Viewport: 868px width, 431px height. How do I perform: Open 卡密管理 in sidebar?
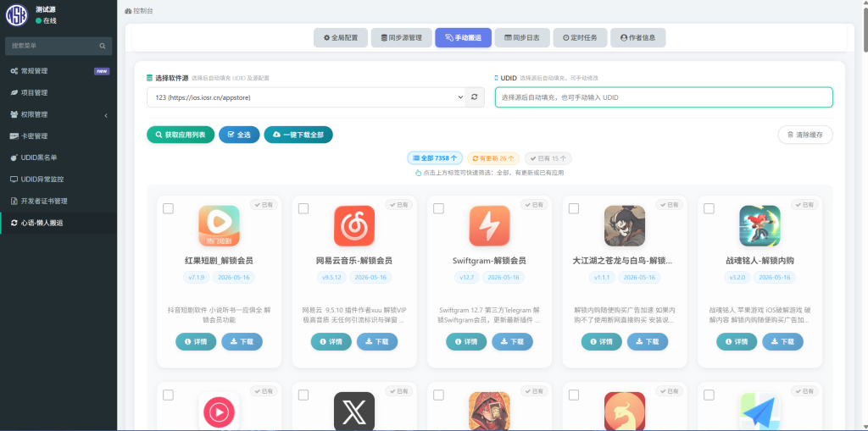(58, 136)
